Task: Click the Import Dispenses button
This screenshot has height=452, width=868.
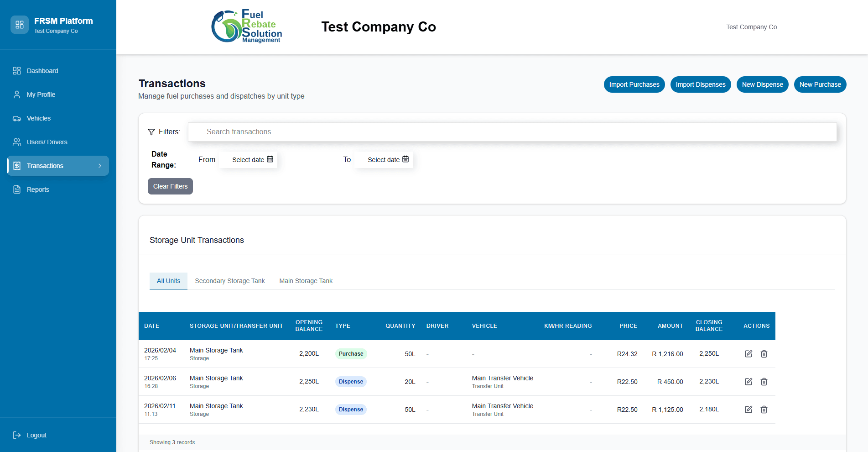Action: [x=701, y=84]
